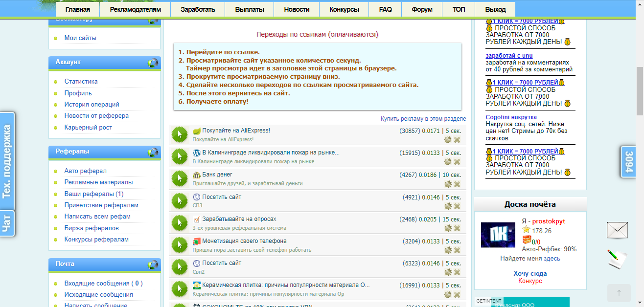Open the История операций link

[92, 104]
